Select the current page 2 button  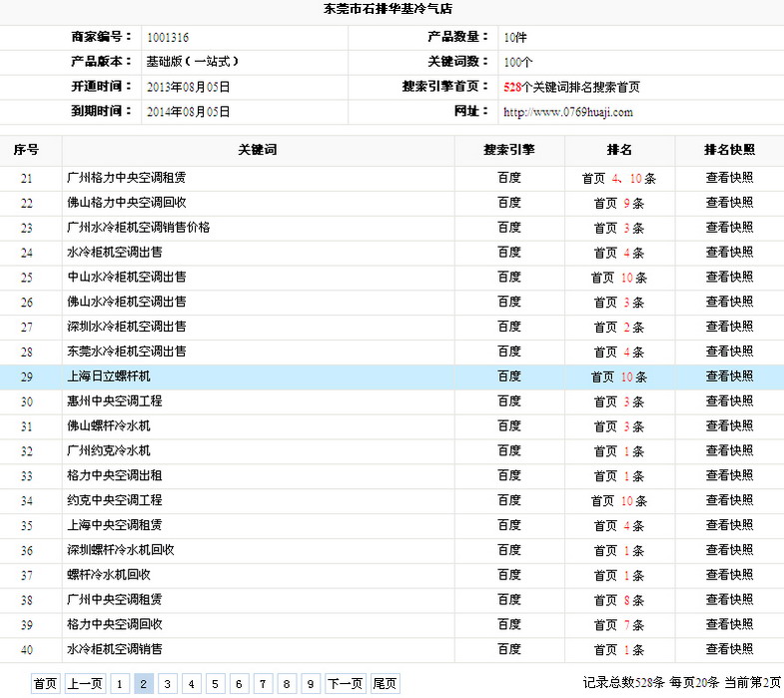(x=144, y=683)
